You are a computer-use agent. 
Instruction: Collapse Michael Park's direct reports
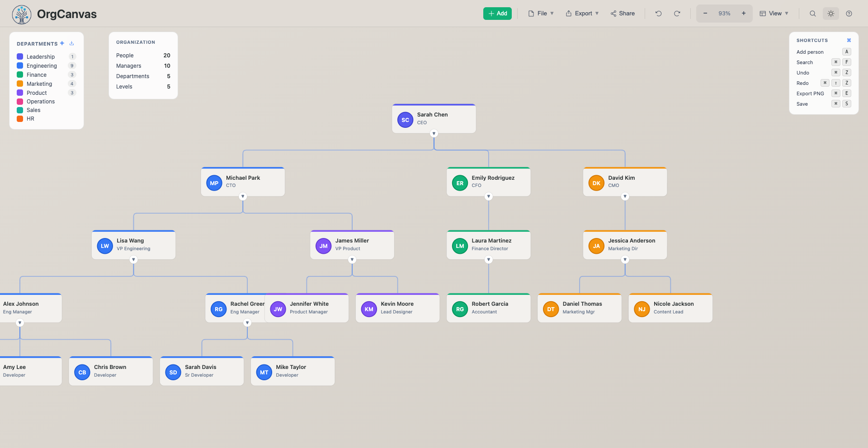coord(243,196)
